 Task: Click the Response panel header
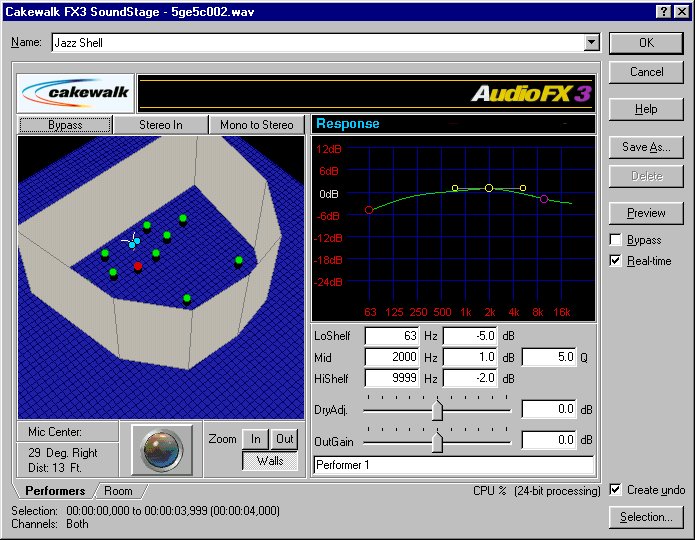click(453, 124)
